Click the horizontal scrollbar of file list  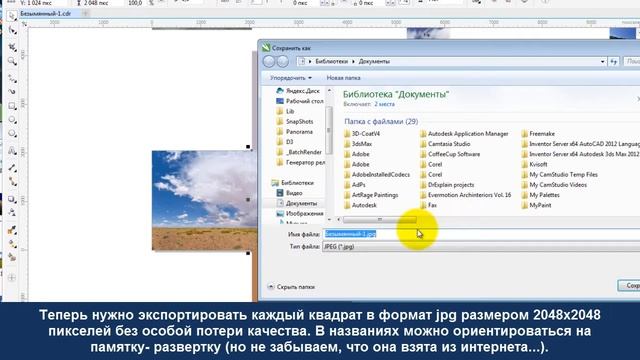point(380,220)
